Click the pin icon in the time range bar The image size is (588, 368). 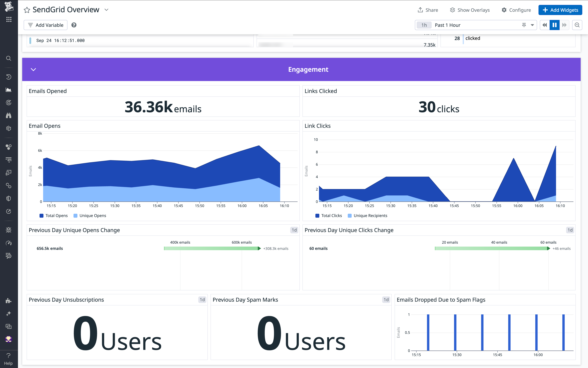524,25
